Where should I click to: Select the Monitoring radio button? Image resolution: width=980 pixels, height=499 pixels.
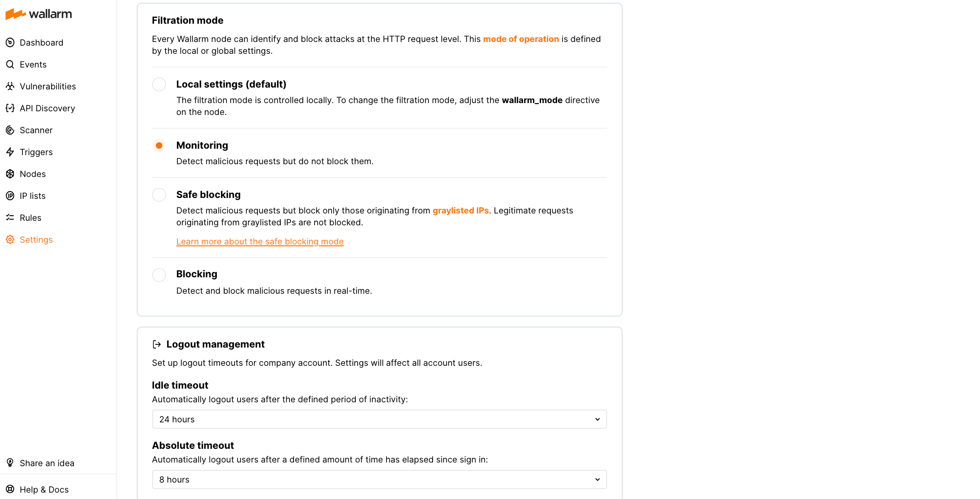click(159, 146)
